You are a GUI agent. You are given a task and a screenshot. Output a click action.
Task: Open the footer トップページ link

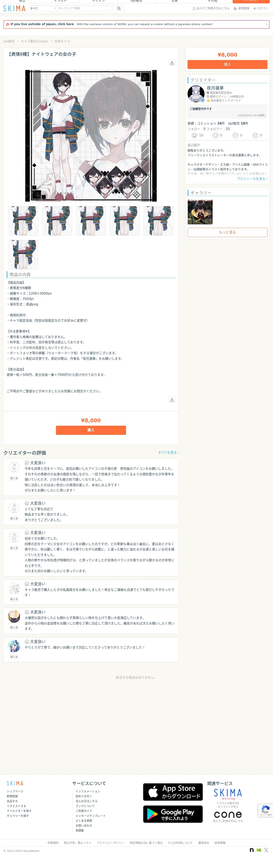[x=15, y=792]
